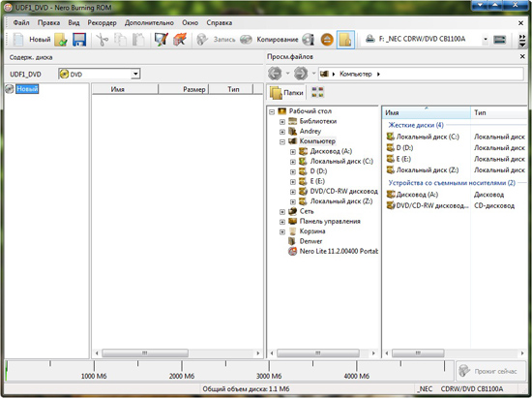Select D (D:) in file list

coord(399,148)
